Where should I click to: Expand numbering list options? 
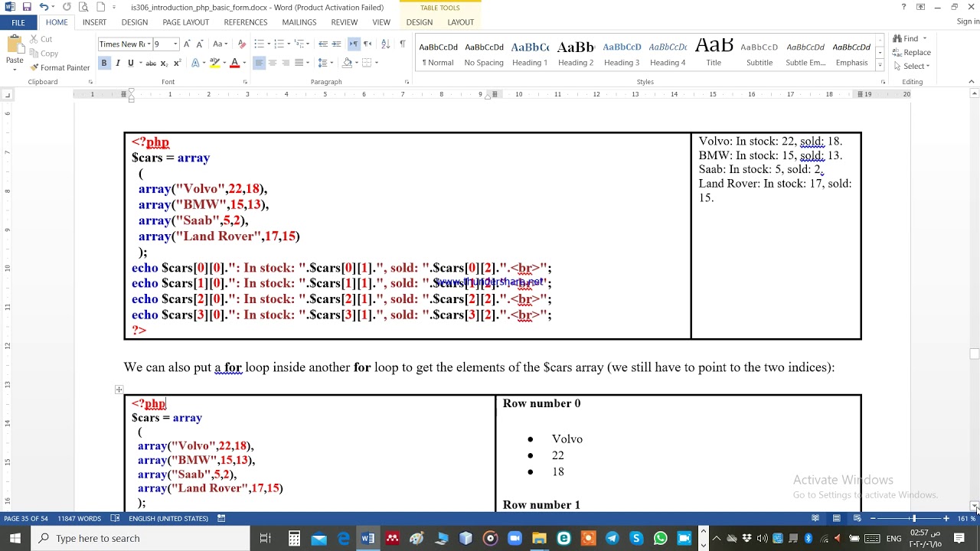click(289, 44)
